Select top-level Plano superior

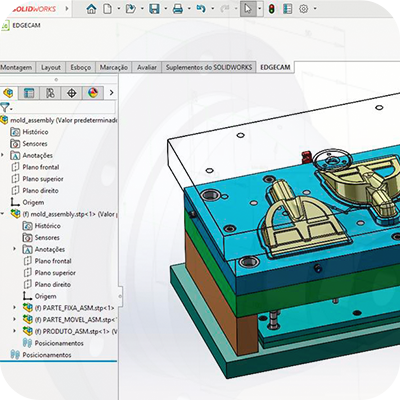click(43, 179)
